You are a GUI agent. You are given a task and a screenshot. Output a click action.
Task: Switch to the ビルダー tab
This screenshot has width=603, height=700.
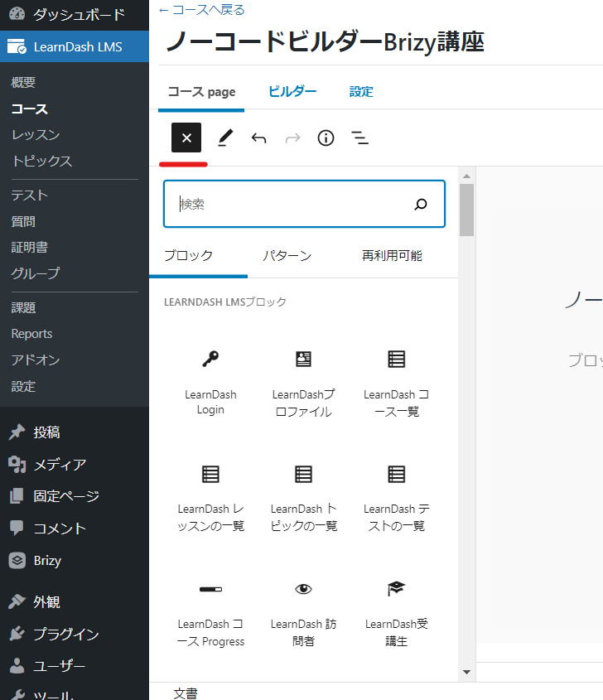click(292, 92)
